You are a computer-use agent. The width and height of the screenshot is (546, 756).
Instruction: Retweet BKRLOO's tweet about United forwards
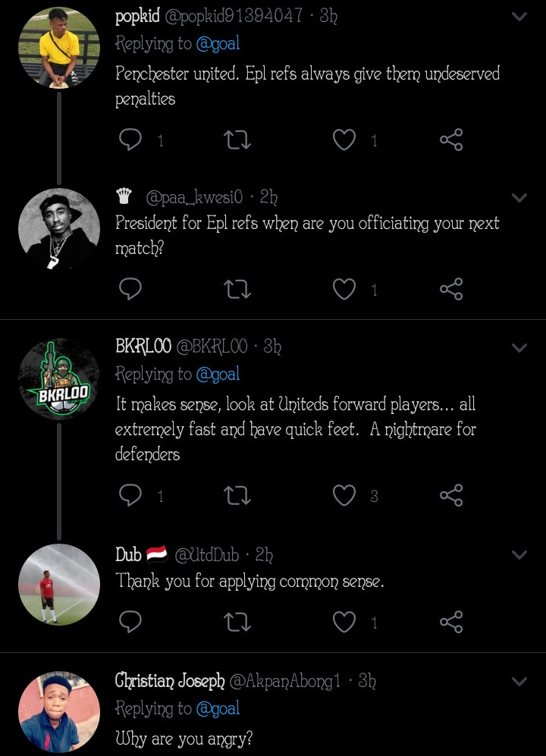tap(238, 496)
